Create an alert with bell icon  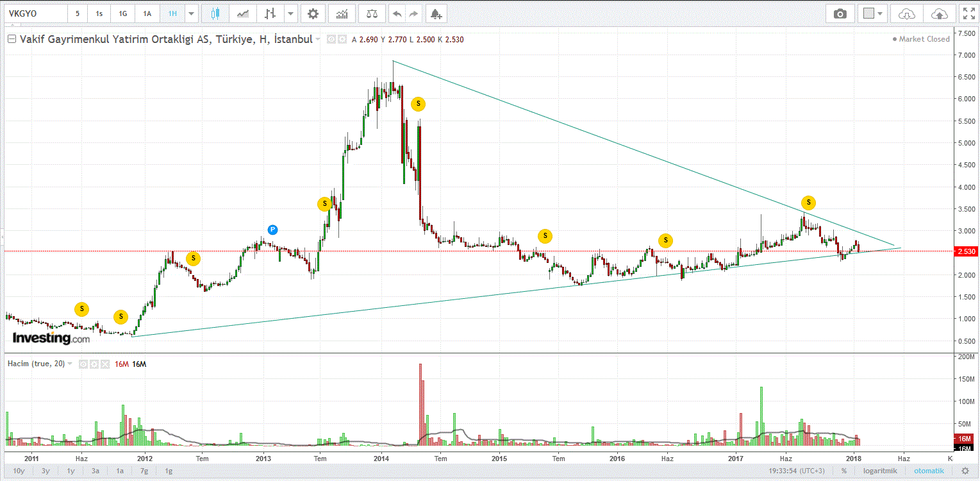(436, 13)
